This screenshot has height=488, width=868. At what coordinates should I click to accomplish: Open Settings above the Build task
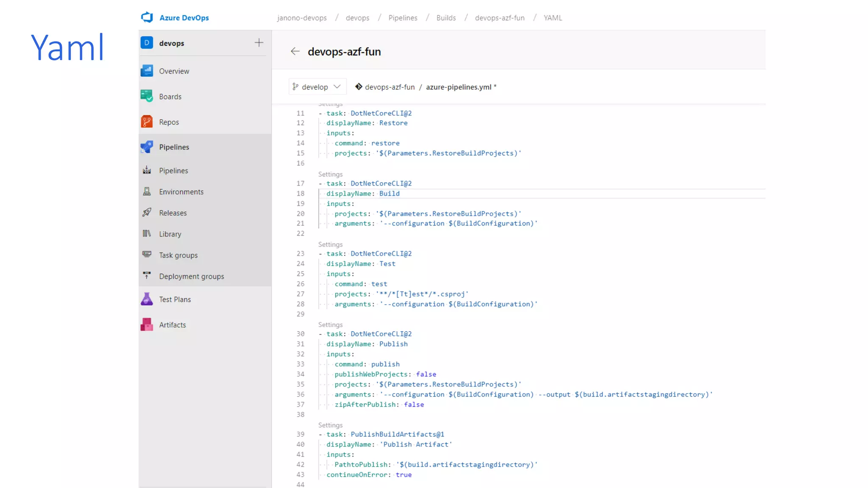coord(330,174)
